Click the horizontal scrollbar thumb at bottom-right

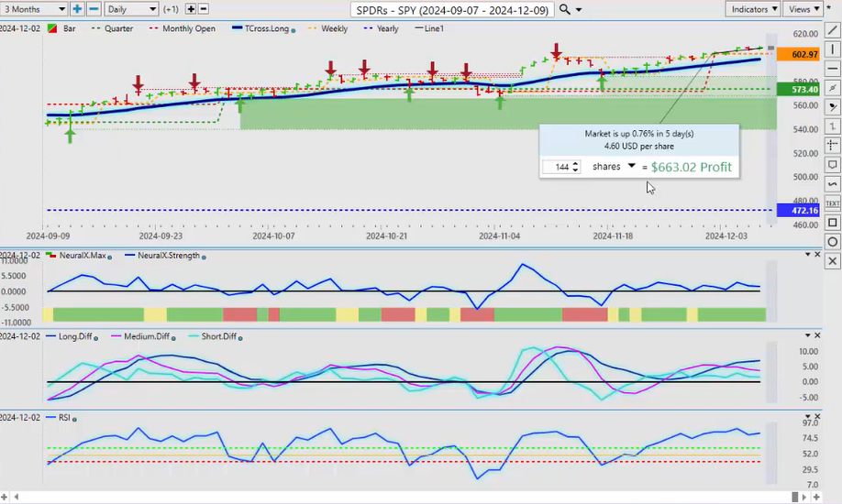pyautogui.click(x=795, y=497)
